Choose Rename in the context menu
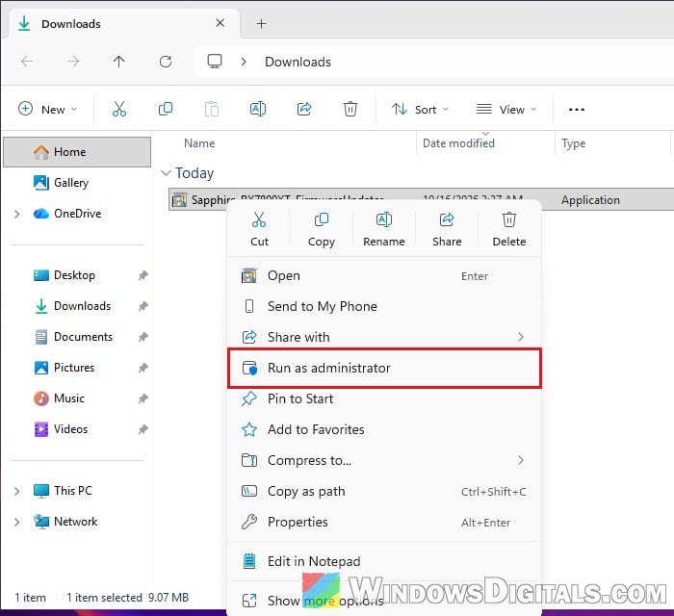Viewport: 674px width, 616px height. coord(384,229)
